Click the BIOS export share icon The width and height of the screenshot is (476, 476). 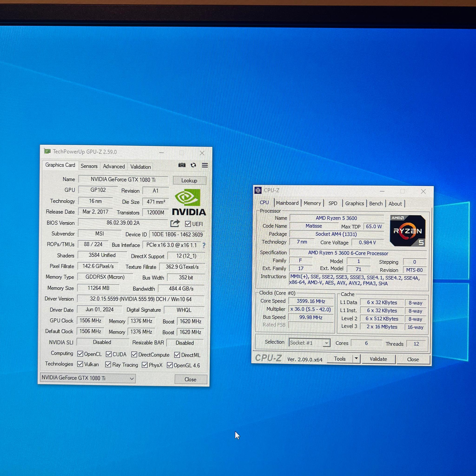175,223
